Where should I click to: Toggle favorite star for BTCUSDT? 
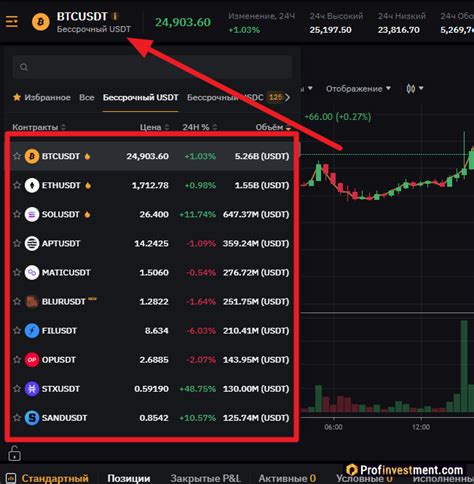pos(17,156)
